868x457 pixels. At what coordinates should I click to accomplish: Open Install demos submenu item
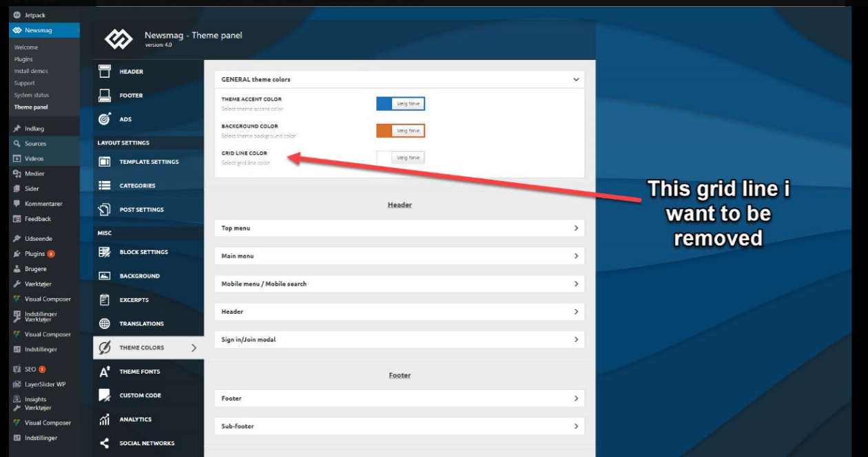point(31,71)
